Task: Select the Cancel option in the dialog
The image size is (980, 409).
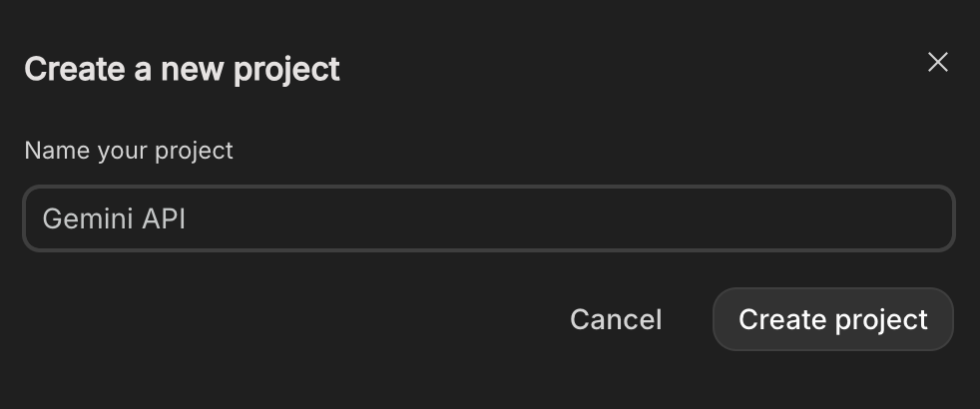Action: pos(616,319)
